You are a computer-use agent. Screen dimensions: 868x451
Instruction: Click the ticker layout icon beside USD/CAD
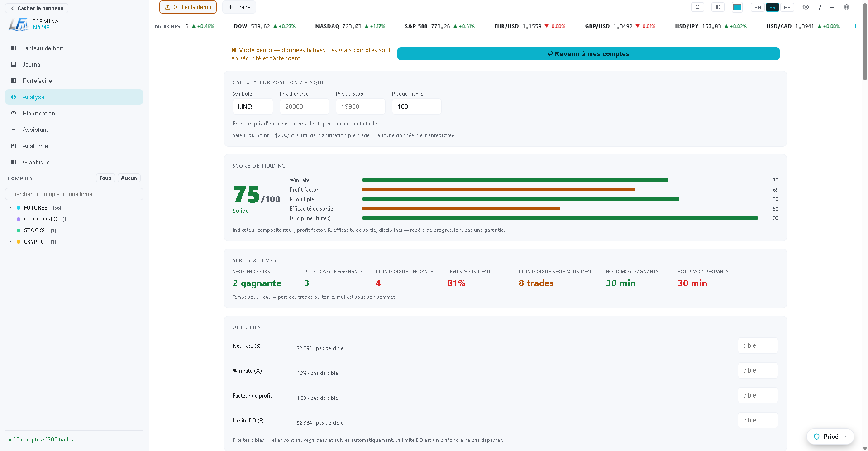(854, 26)
